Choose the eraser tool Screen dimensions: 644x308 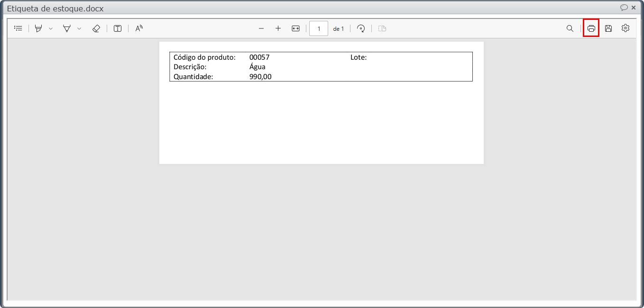coord(96,28)
